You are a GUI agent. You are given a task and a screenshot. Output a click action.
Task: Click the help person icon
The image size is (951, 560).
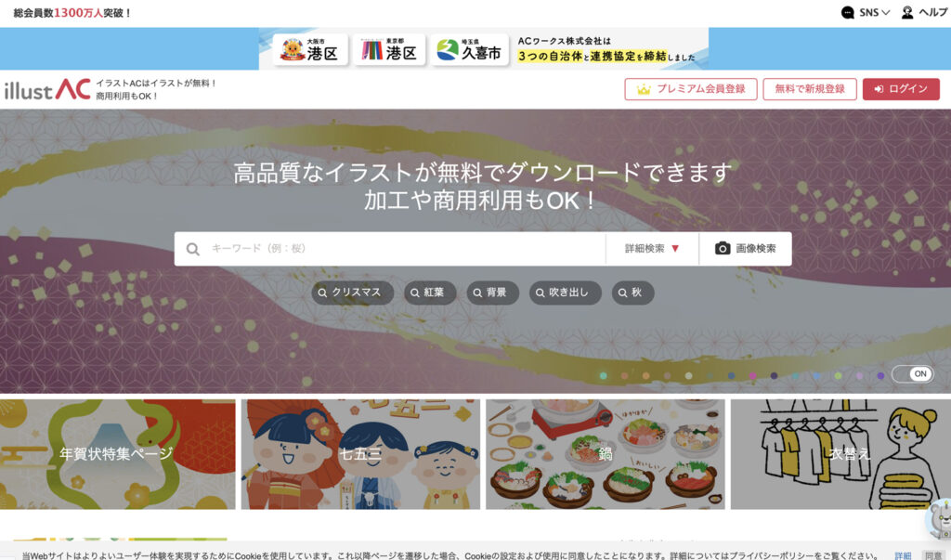(907, 12)
